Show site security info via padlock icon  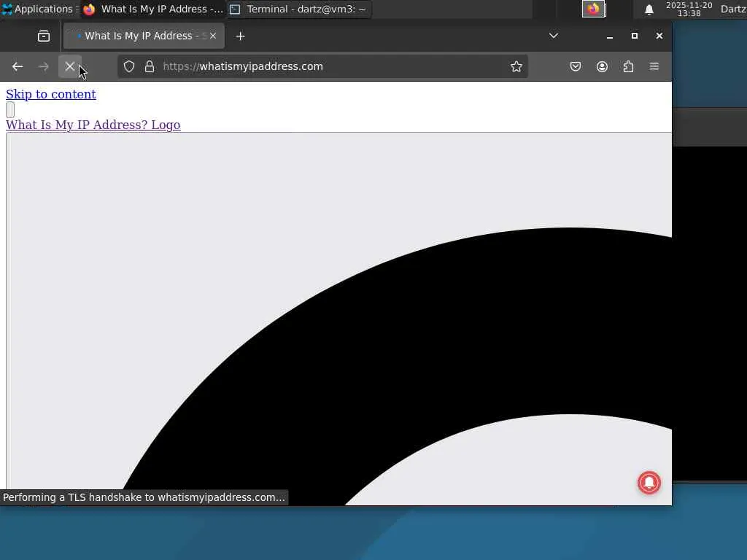click(x=150, y=66)
